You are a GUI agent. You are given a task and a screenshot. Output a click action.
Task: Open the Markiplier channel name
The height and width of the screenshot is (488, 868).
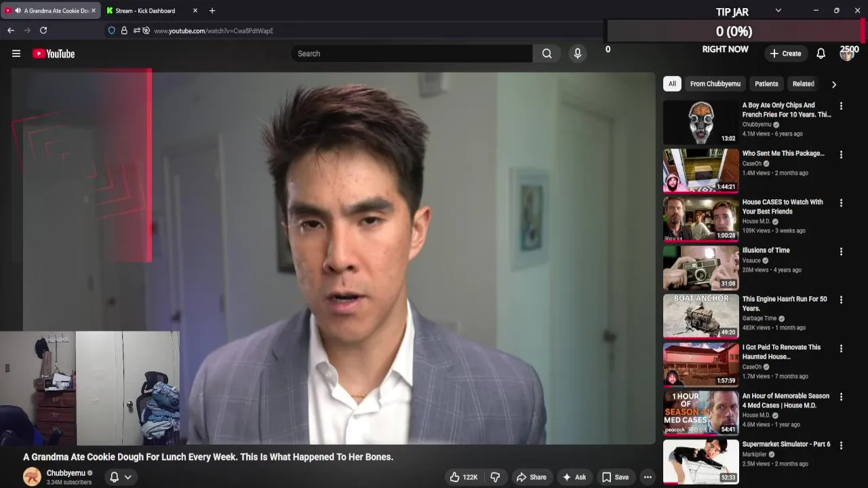click(x=754, y=454)
